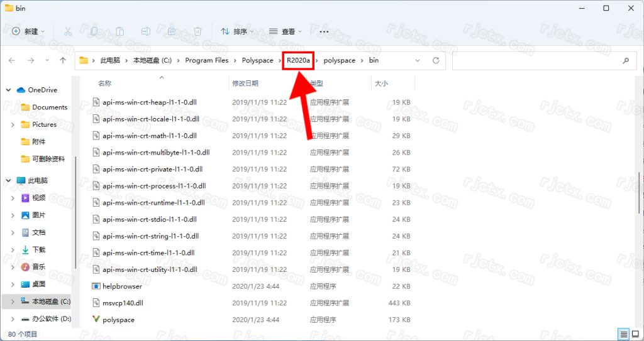Screen dimensions: 644x341
Task: Open the 排序 sort dropdown
Action: (x=237, y=31)
